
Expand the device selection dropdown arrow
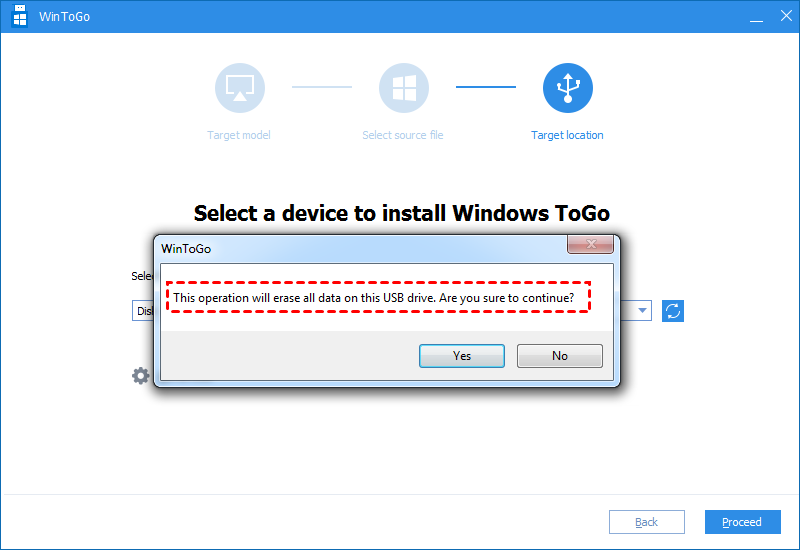pyautogui.click(x=642, y=311)
